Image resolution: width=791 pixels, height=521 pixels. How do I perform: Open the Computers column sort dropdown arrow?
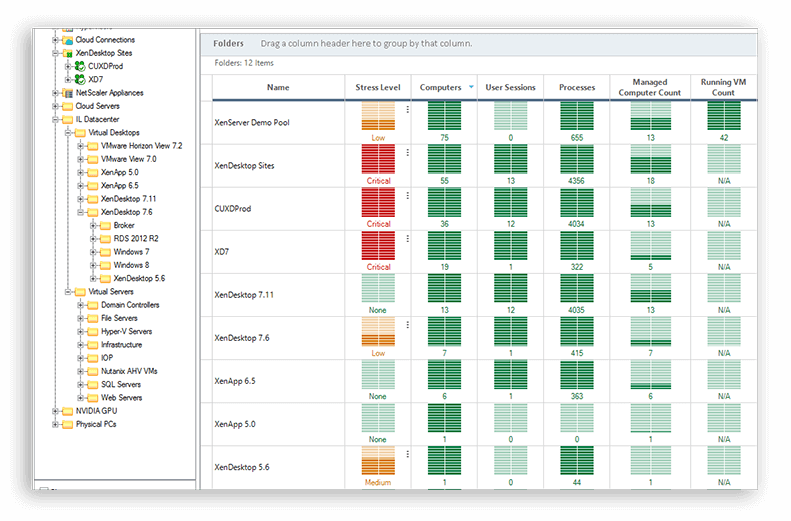tap(471, 87)
